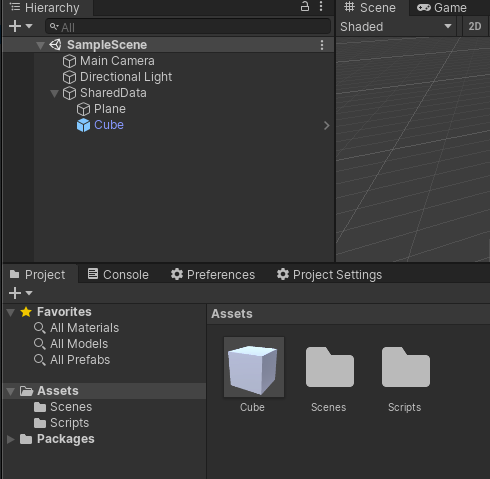Click the Preferences gear icon
The width and height of the screenshot is (490, 479).
click(x=177, y=274)
